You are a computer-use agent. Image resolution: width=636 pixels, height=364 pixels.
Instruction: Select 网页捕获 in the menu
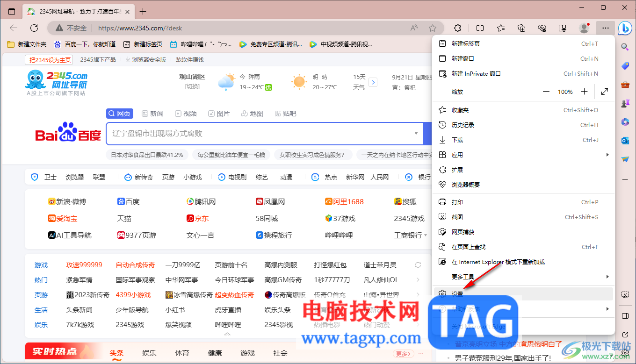point(523,232)
